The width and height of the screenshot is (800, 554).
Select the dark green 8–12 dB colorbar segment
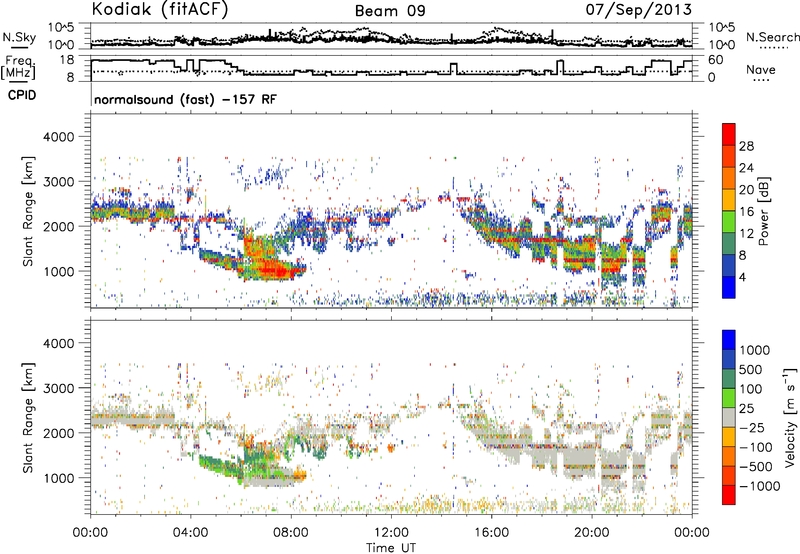[x=729, y=244]
